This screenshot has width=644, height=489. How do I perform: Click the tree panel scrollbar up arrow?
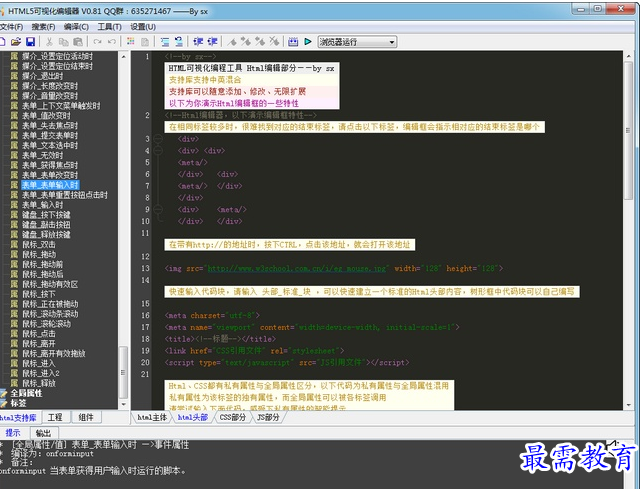[124, 56]
